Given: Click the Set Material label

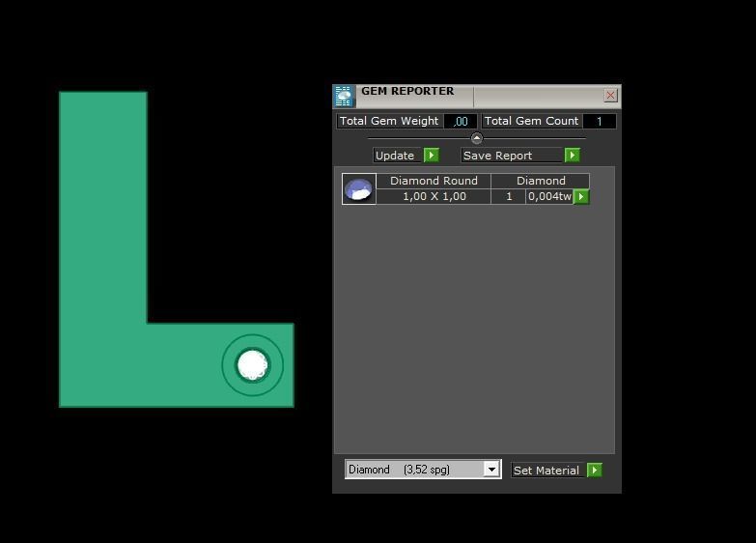Looking at the screenshot, I should (x=547, y=471).
